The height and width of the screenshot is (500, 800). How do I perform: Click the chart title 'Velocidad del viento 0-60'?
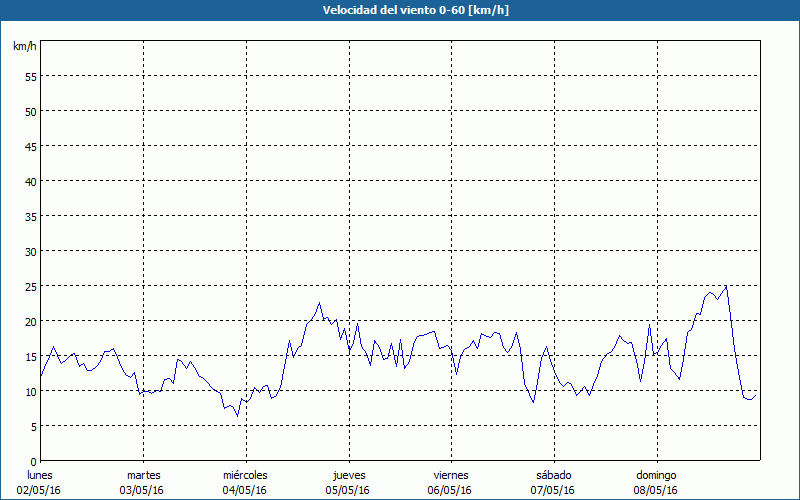point(399,10)
